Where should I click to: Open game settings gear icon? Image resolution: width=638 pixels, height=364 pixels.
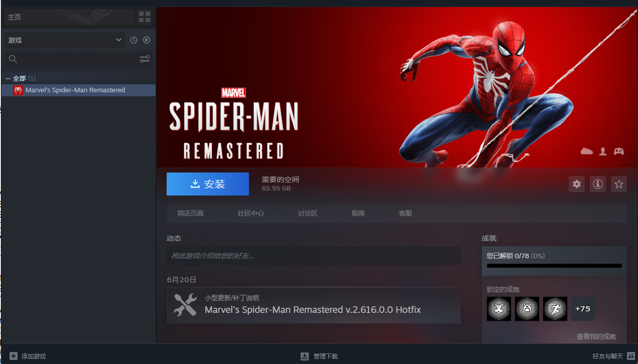coord(577,184)
